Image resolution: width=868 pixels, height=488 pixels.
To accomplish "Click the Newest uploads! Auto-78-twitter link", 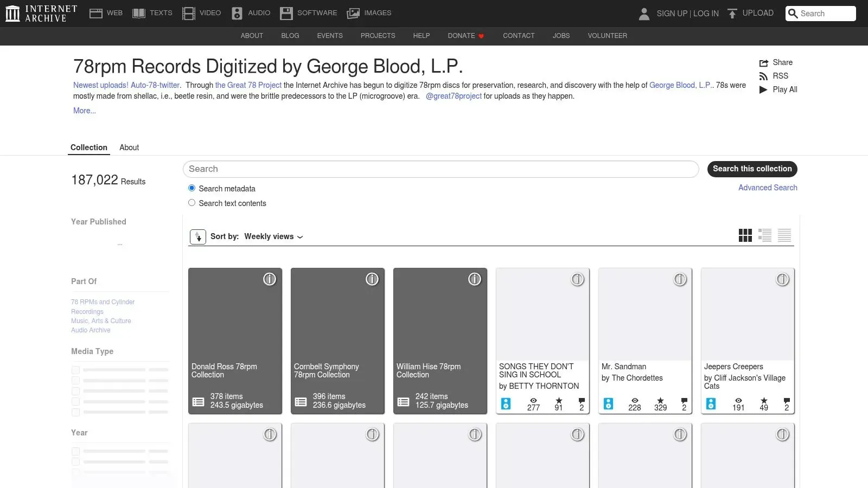I will tap(126, 85).
